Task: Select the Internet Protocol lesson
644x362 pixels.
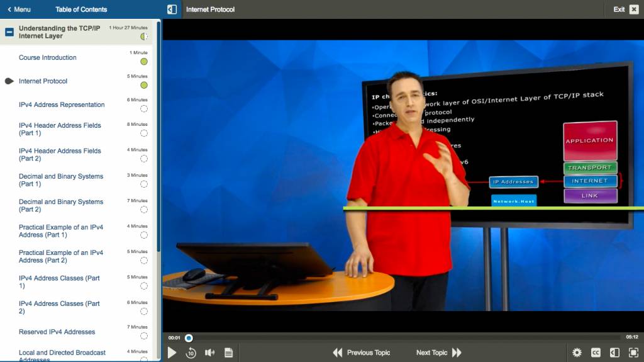Action: click(43, 81)
